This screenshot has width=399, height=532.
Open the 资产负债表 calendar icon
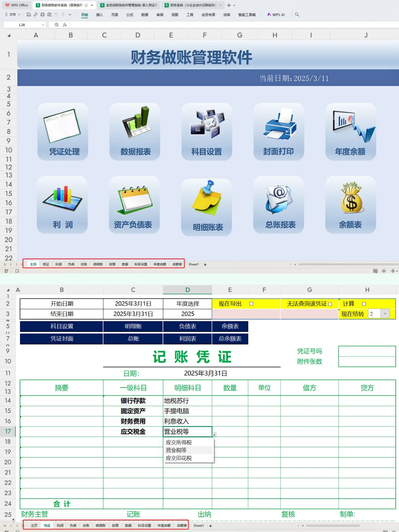tap(134, 204)
